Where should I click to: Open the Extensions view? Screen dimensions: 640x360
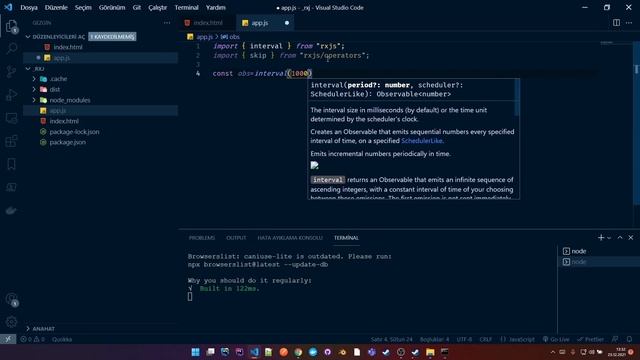point(11,141)
